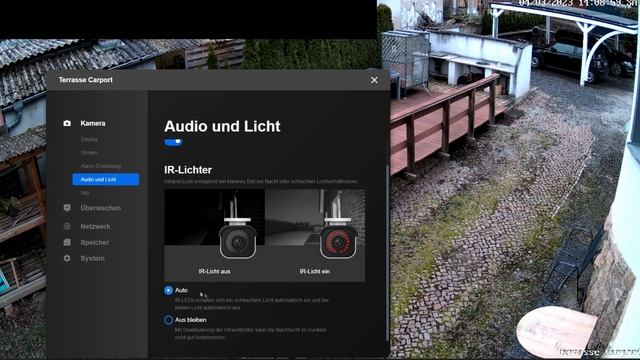Select the Auto IR light radio button

point(168,290)
